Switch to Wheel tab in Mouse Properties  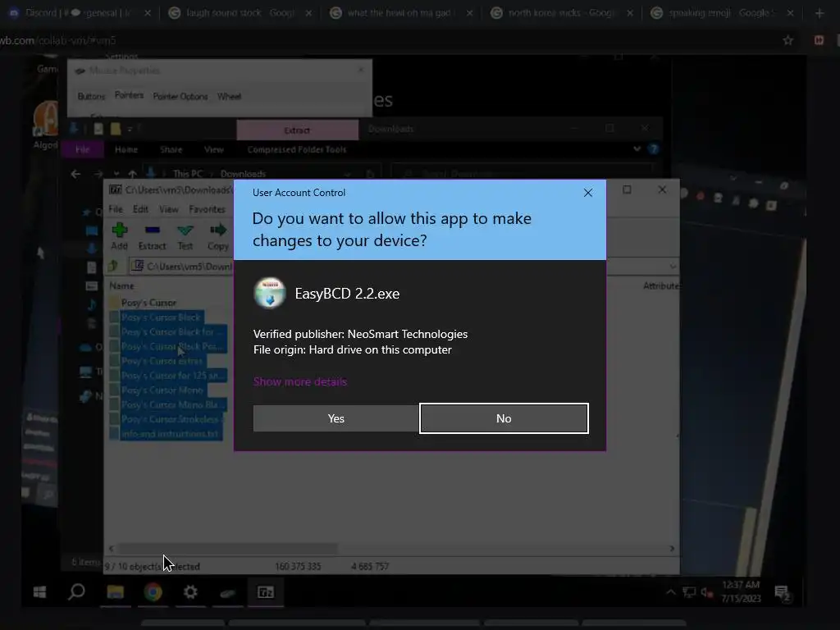click(229, 97)
